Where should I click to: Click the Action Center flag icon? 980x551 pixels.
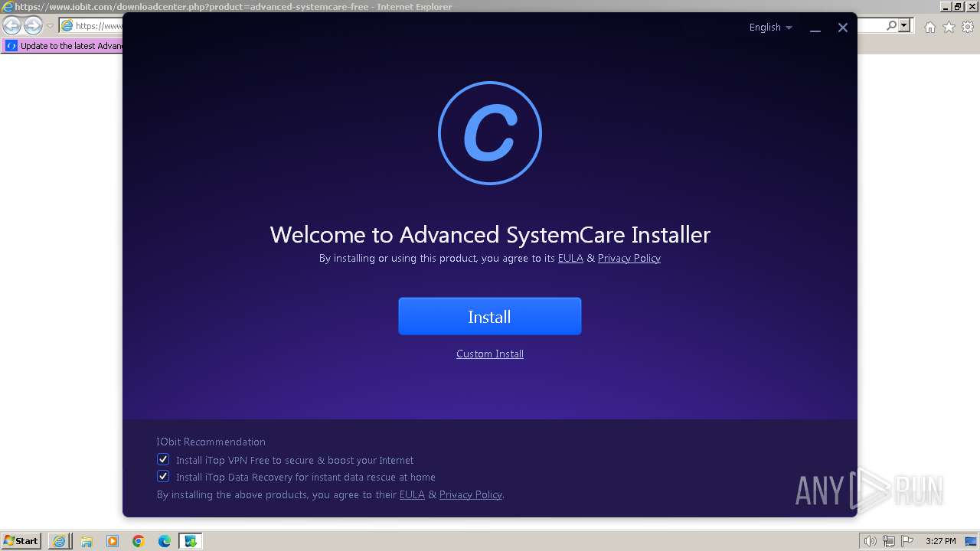point(907,541)
